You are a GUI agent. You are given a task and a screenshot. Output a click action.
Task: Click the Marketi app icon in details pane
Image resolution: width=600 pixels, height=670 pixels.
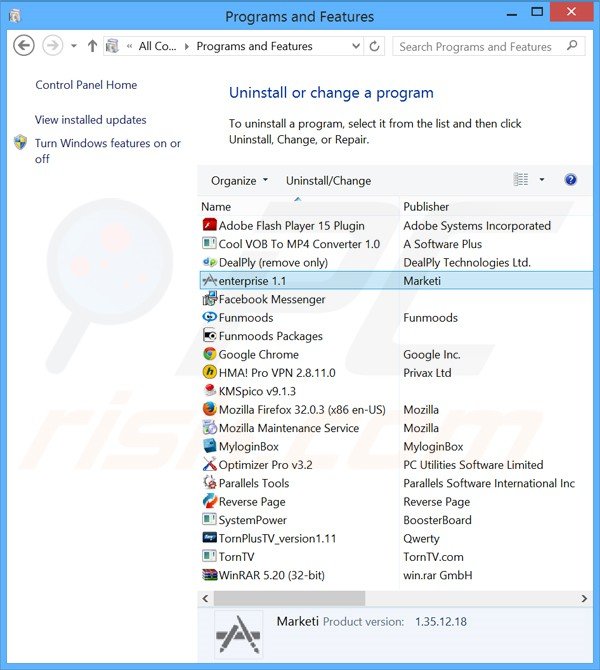[238, 635]
